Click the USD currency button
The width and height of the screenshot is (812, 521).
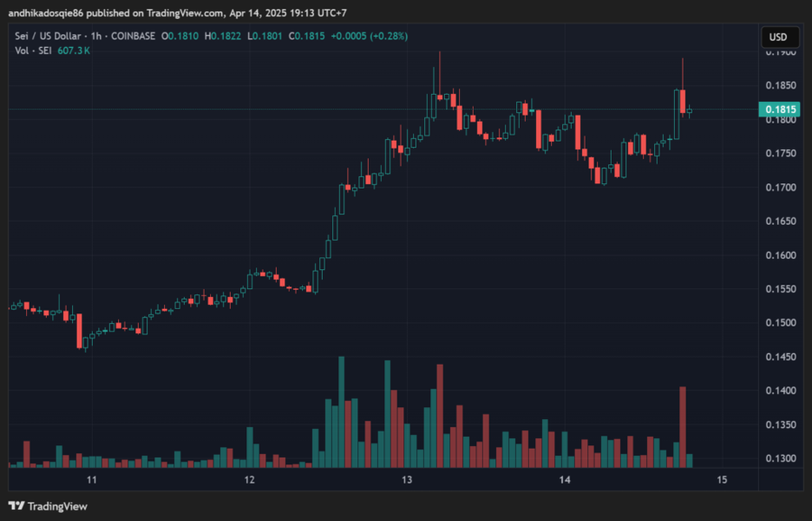(x=780, y=37)
